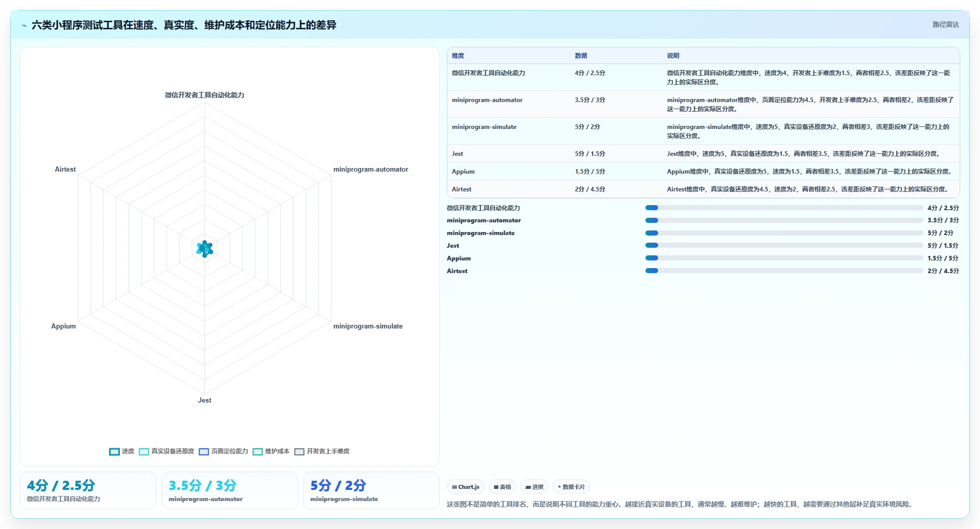This screenshot has width=980, height=529.
Task: Click the Jest progress bar
Action: tap(784, 245)
